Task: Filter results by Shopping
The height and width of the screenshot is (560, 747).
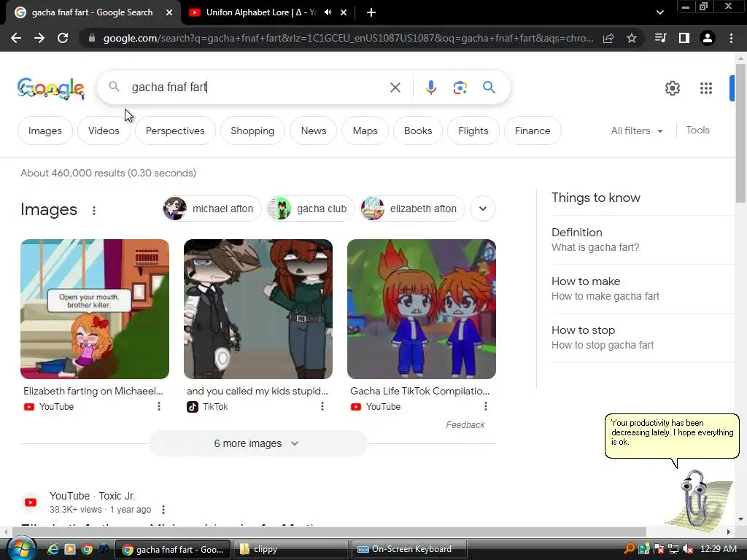Action: pos(252,131)
